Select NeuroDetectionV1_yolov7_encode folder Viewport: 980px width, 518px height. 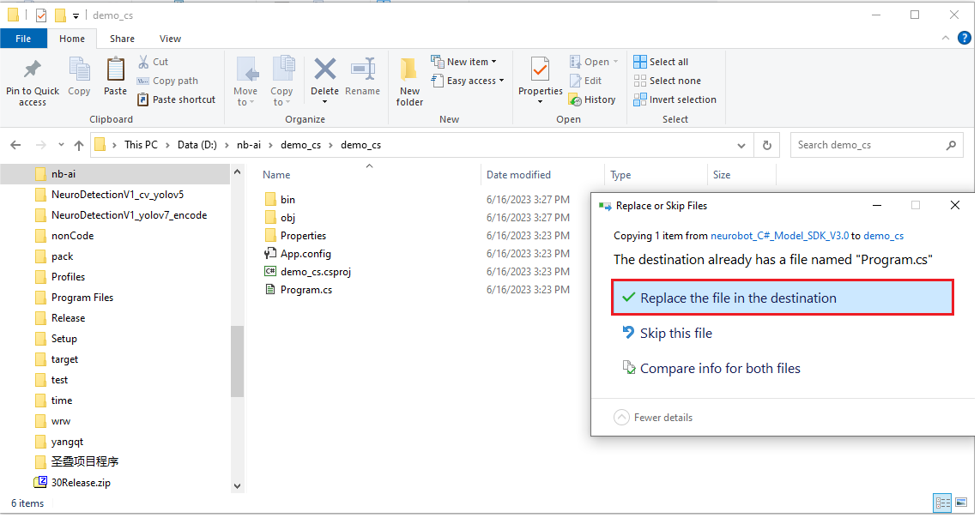[x=129, y=215]
